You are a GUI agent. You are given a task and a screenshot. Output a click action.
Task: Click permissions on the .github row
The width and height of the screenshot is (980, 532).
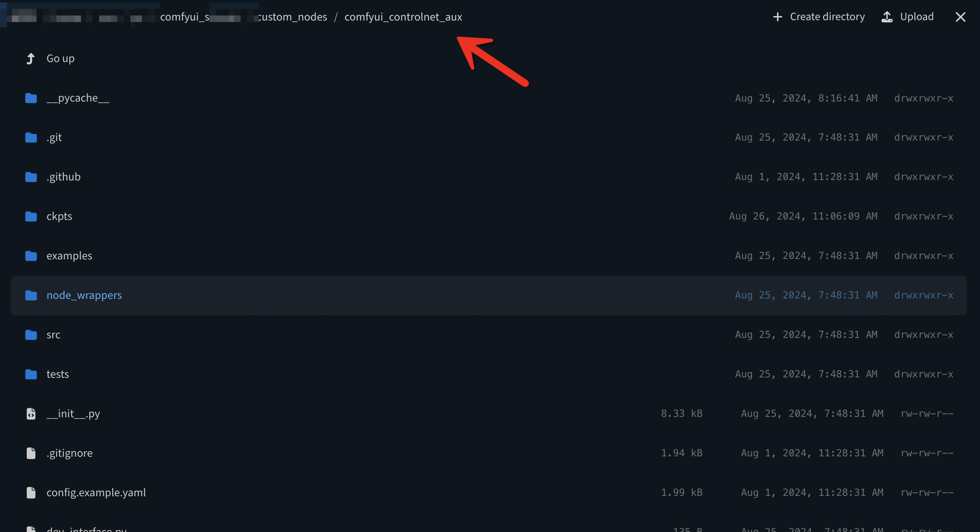[x=924, y=177]
